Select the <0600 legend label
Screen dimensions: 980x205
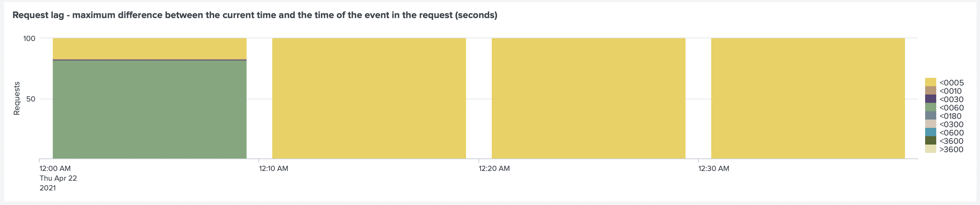pos(952,133)
